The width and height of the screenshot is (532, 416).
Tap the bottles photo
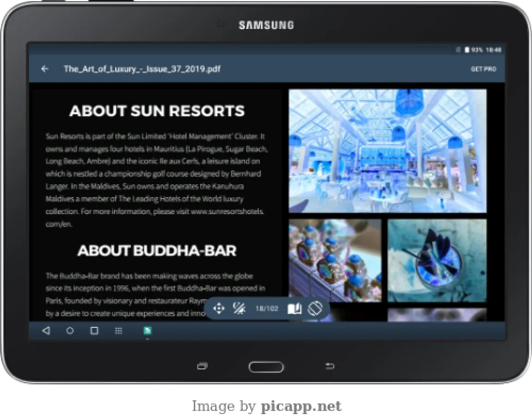(x=335, y=261)
